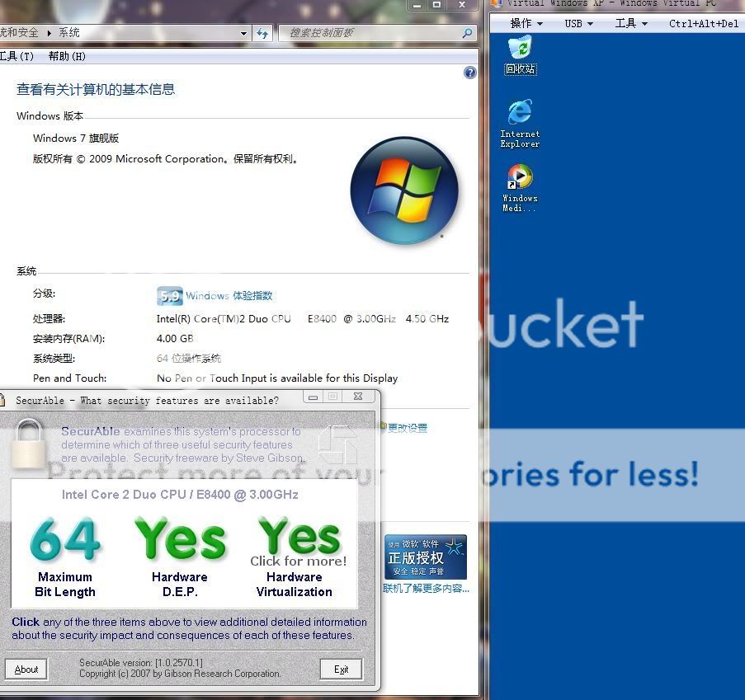
Task: Open the 帮助(H) menu
Action: coord(67,57)
